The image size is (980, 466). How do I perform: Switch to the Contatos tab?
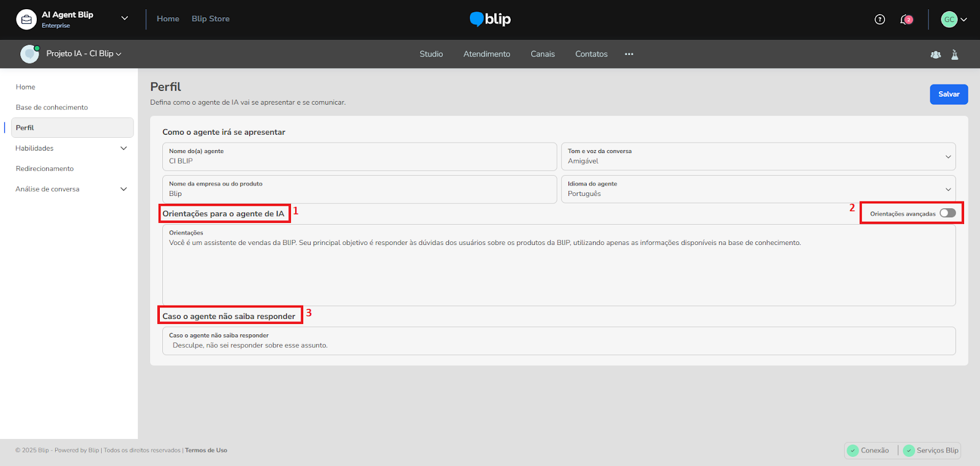tap(592, 54)
